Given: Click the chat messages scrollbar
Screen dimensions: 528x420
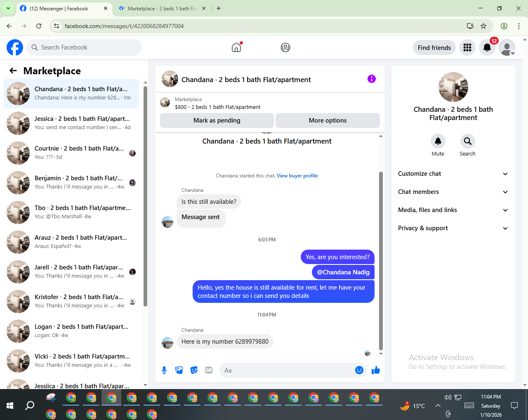Looking at the screenshot, I should [x=381, y=260].
